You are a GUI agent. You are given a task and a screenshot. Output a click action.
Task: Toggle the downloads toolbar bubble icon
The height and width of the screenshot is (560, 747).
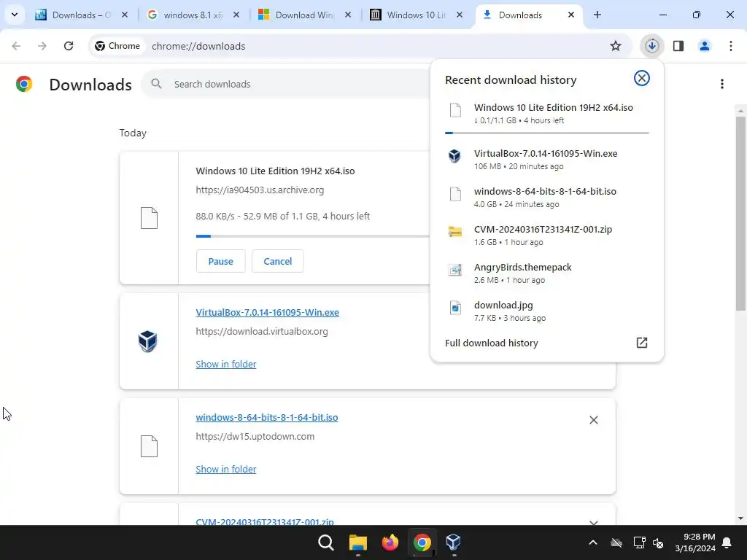[651, 46]
